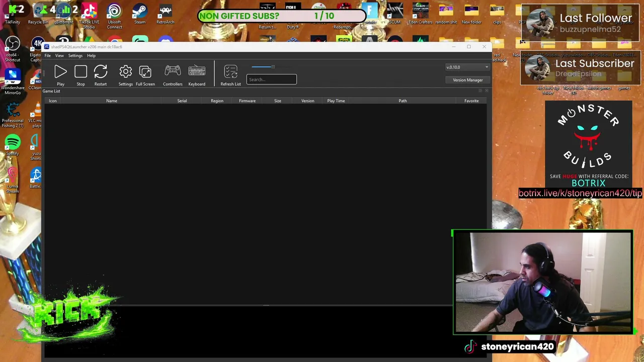The image size is (644, 362).
Task: Sort by the Firmware column header
Action: pyautogui.click(x=247, y=101)
